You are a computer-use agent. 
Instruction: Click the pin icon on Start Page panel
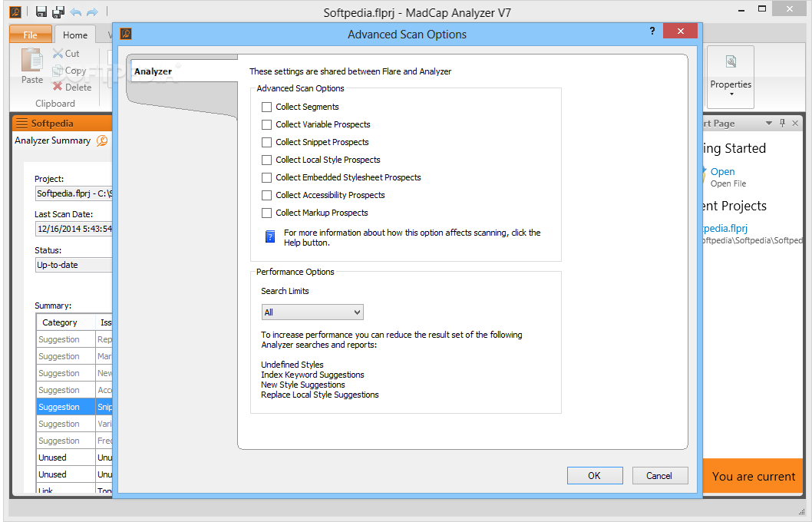[782, 123]
